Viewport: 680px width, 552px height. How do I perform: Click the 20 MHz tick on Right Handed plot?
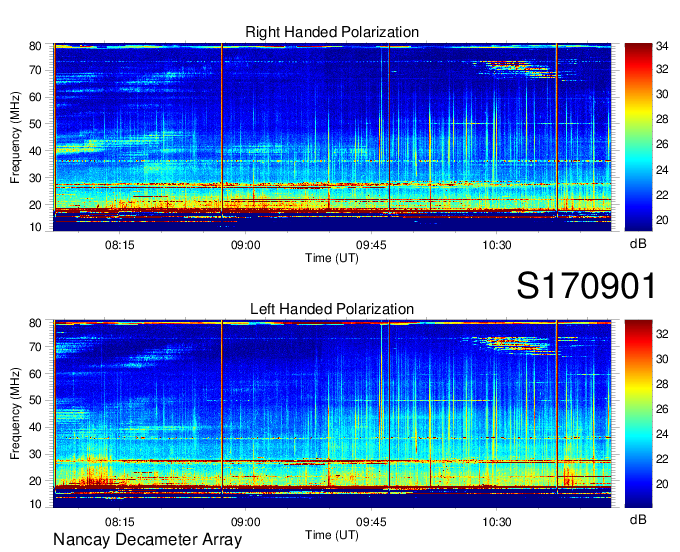[35, 205]
